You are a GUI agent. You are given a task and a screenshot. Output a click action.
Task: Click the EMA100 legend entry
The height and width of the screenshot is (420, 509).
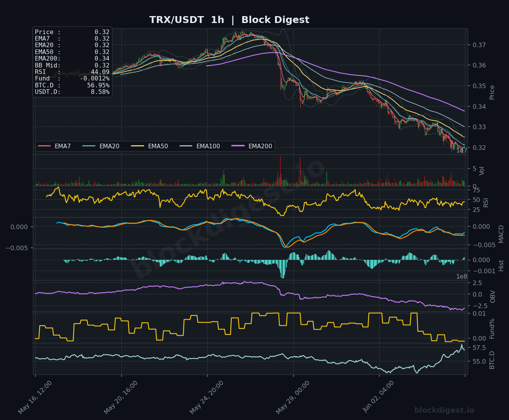(x=200, y=146)
